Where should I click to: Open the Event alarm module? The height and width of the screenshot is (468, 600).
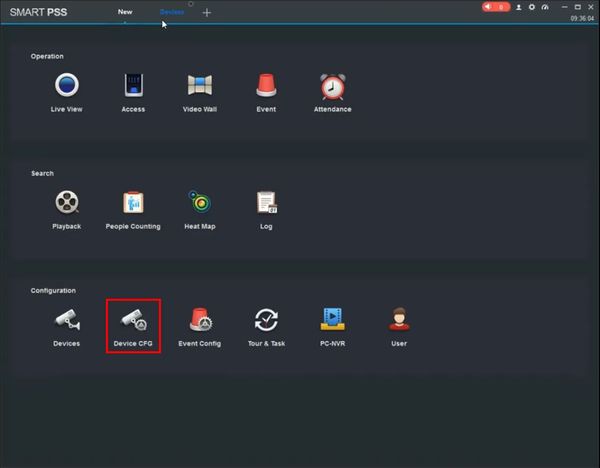pos(266,87)
